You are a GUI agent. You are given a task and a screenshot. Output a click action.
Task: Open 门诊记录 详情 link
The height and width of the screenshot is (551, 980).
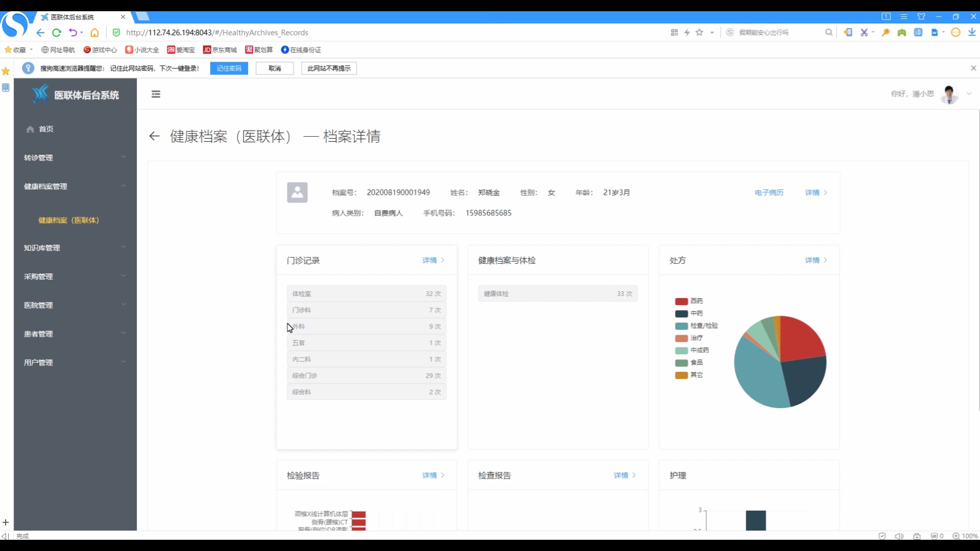433,260
